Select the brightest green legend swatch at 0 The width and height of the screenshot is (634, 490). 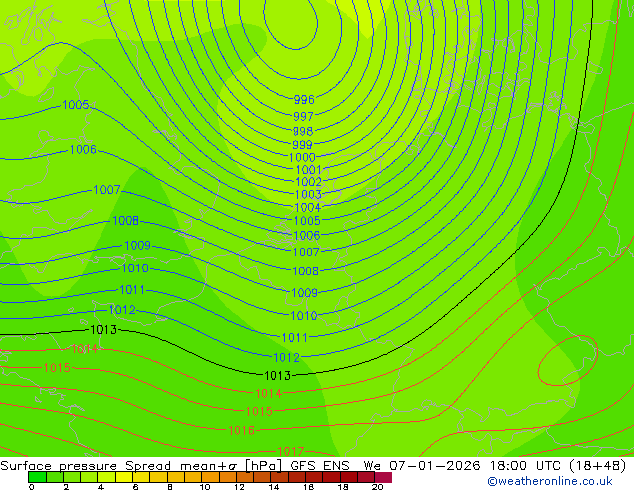(x=37, y=477)
